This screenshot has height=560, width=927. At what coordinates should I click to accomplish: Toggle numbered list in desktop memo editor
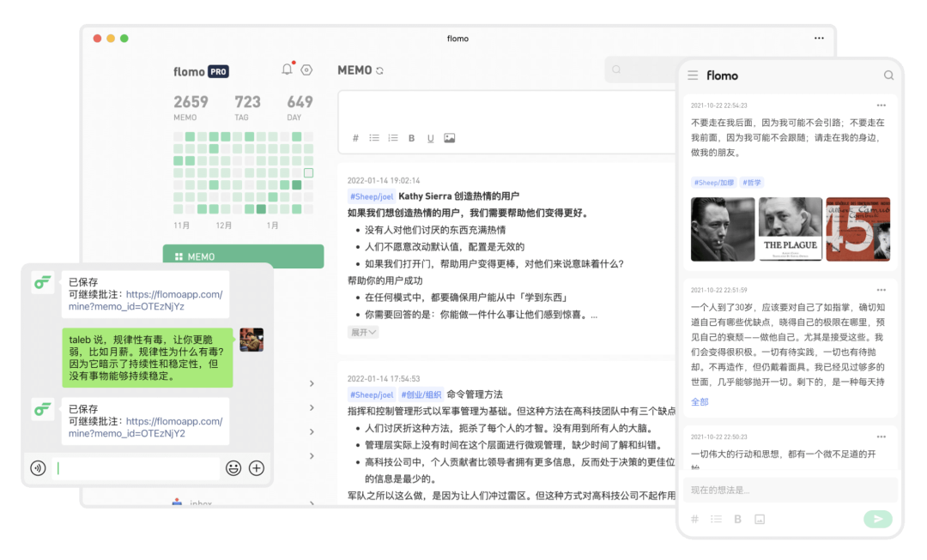click(x=393, y=138)
